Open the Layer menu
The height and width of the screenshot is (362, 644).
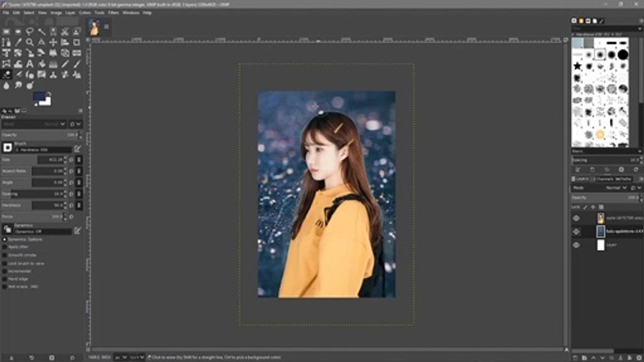[70, 13]
